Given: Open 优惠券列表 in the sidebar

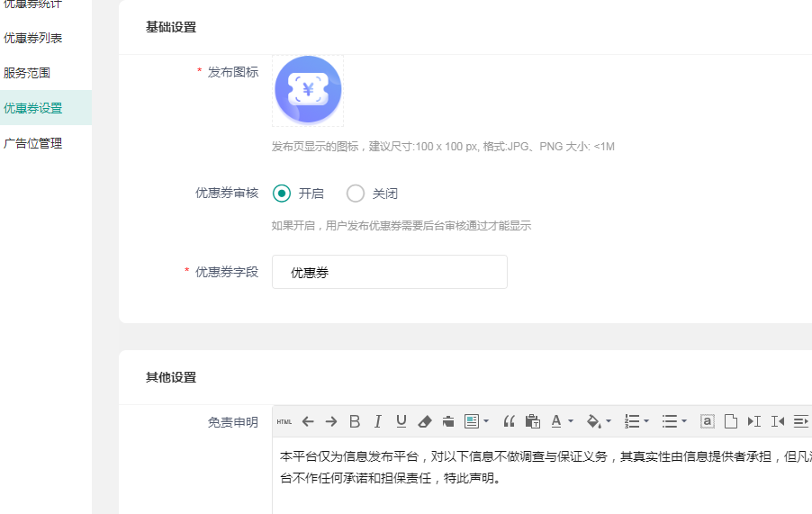Looking at the screenshot, I should [x=33, y=38].
